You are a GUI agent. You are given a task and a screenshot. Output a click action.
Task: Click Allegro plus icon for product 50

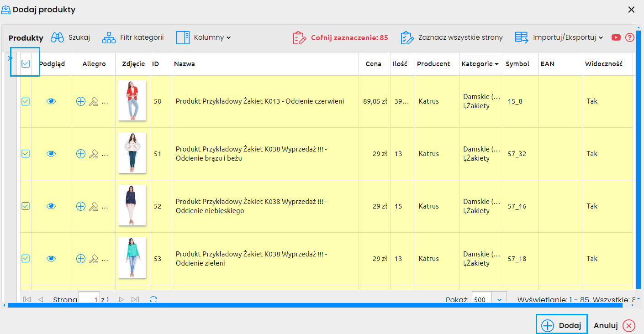pos(80,101)
